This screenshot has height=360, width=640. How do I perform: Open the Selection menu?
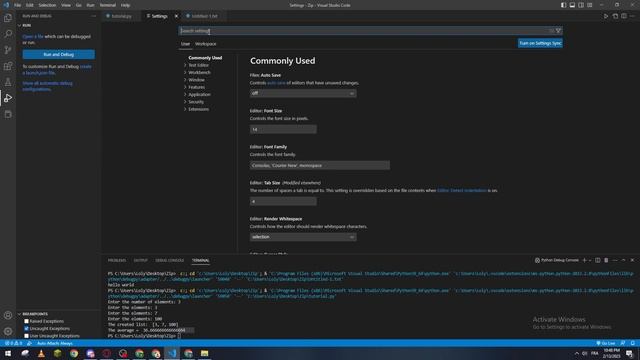(47, 5)
